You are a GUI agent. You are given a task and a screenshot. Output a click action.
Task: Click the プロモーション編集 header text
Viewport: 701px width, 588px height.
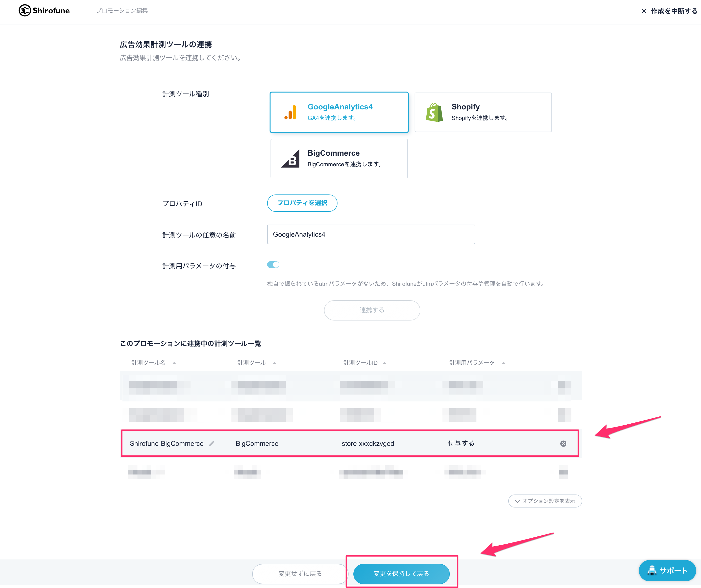click(x=122, y=11)
